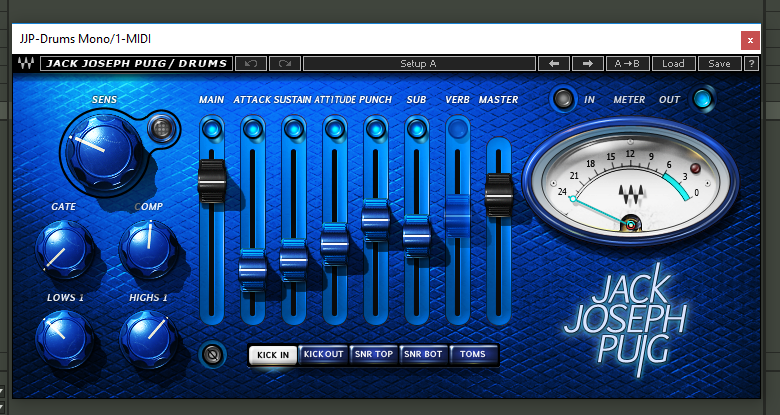Go to the previous preset with the left arrow
Screen dimensions: 780x415
pyautogui.click(x=554, y=64)
